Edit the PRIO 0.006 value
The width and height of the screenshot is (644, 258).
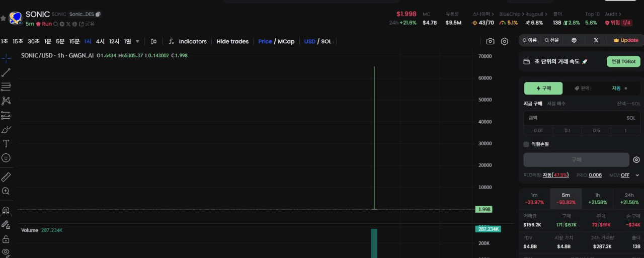(595, 175)
